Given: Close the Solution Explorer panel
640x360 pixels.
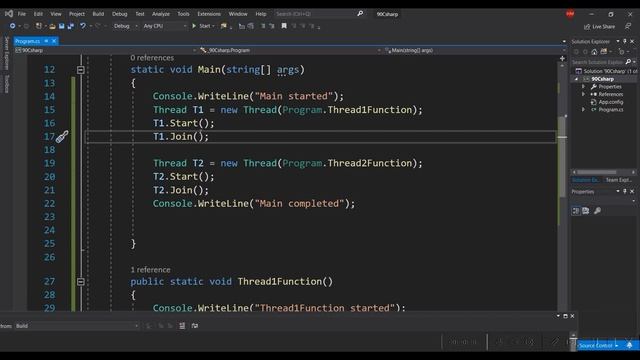Looking at the screenshot, I should pyautogui.click(x=632, y=41).
